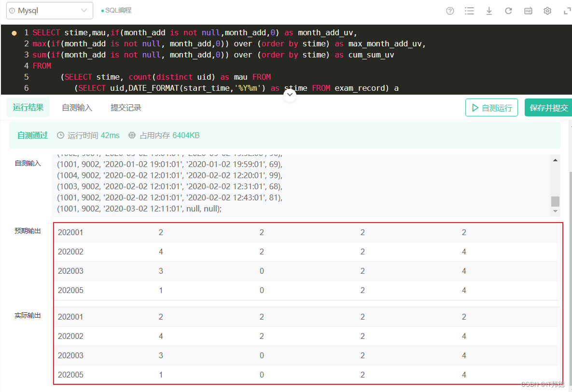Switch to 运行结果 tab
572x392 pixels.
click(28, 107)
